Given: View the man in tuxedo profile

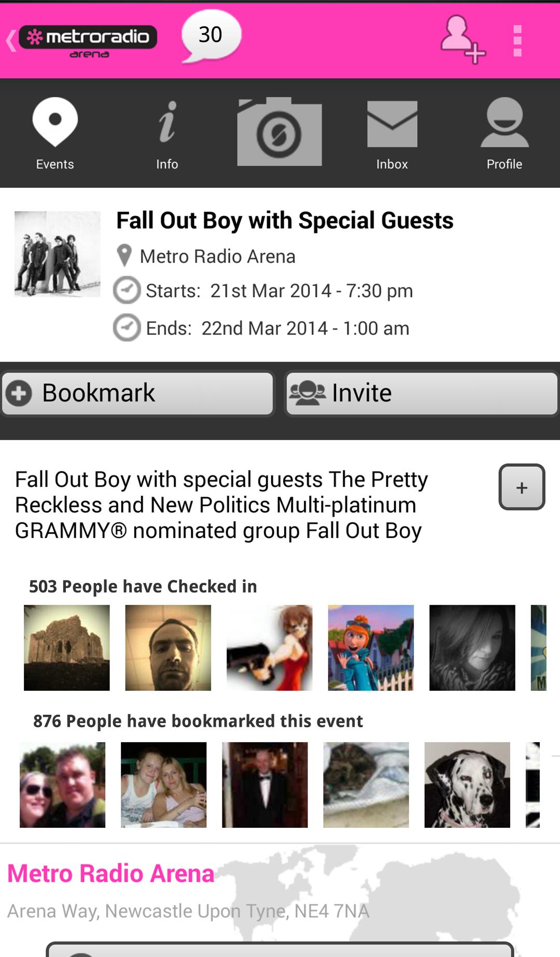Looking at the screenshot, I should tap(265, 785).
